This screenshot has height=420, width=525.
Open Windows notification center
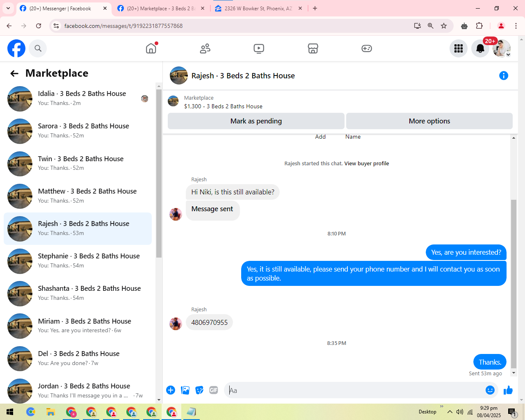512,412
